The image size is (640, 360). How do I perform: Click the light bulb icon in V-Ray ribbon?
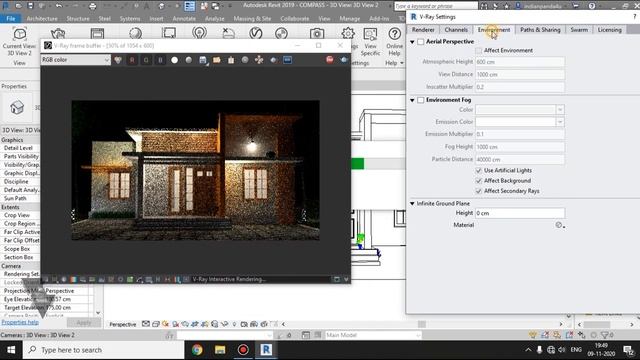pos(199,33)
